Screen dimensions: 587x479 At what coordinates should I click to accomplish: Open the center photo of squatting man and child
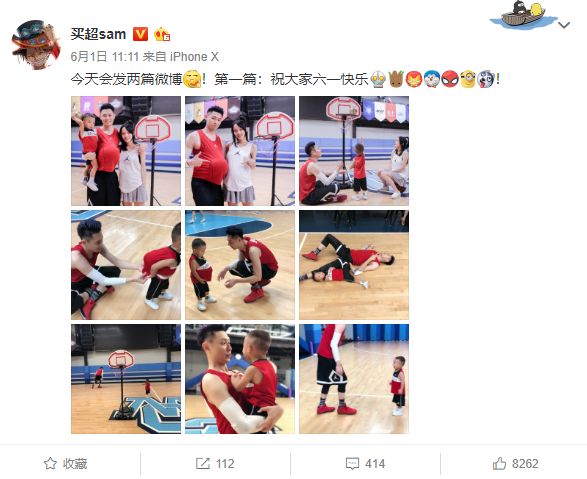pyautogui.click(x=240, y=265)
